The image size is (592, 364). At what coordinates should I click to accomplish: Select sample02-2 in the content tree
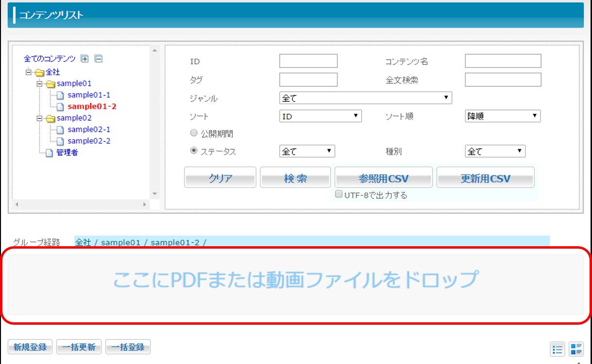[89, 141]
